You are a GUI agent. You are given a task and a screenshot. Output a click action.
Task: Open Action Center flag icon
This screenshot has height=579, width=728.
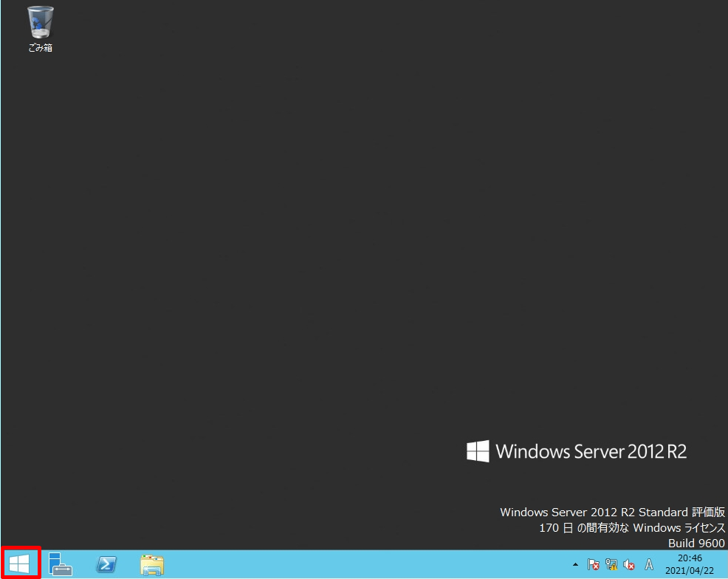pyautogui.click(x=593, y=565)
